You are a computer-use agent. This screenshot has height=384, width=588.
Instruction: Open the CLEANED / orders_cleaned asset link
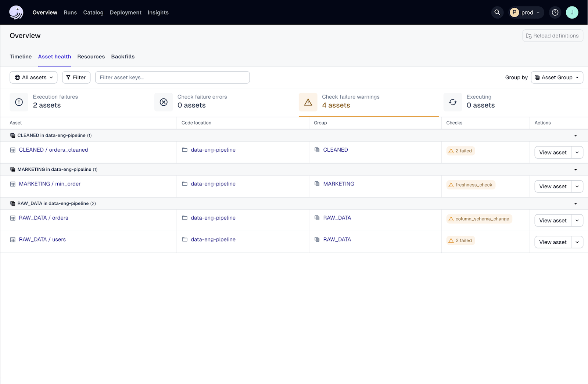[53, 150]
